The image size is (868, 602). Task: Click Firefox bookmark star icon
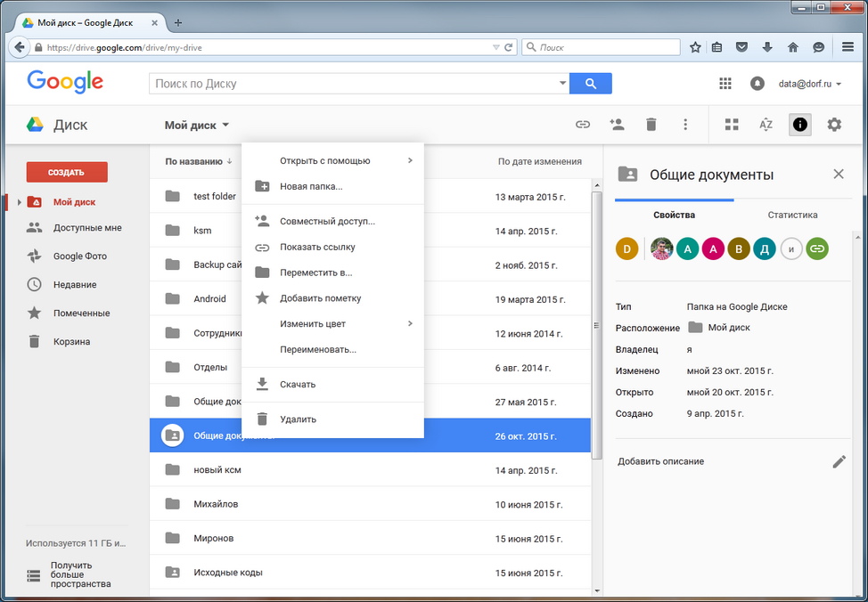pyautogui.click(x=695, y=47)
